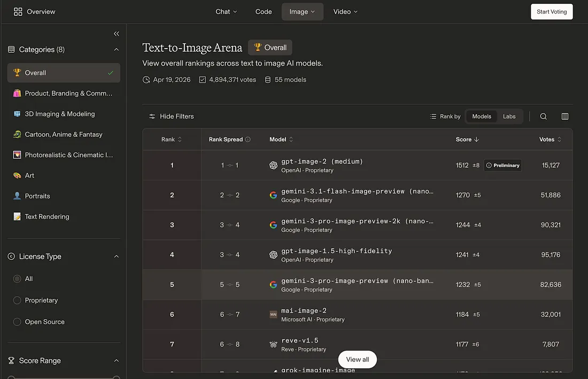
Task: Select the All license type radio
Action: (x=17, y=279)
